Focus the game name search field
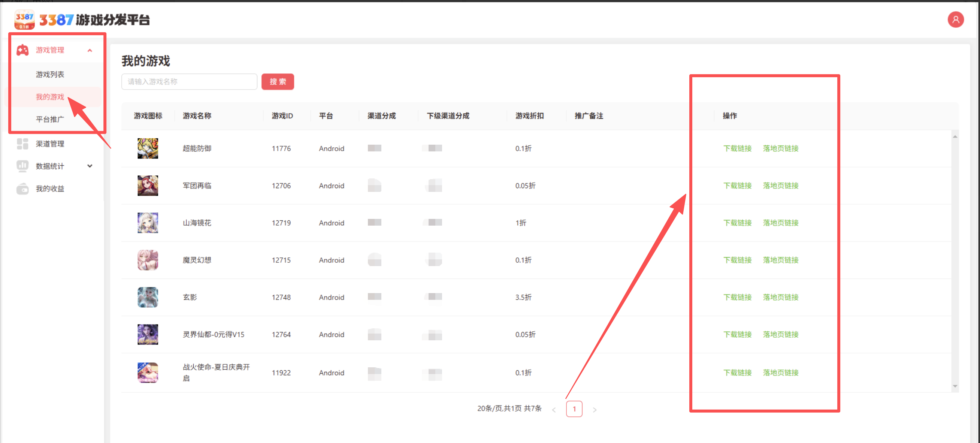The height and width of the screenshot is (443, 980). (x=189, y=82)
